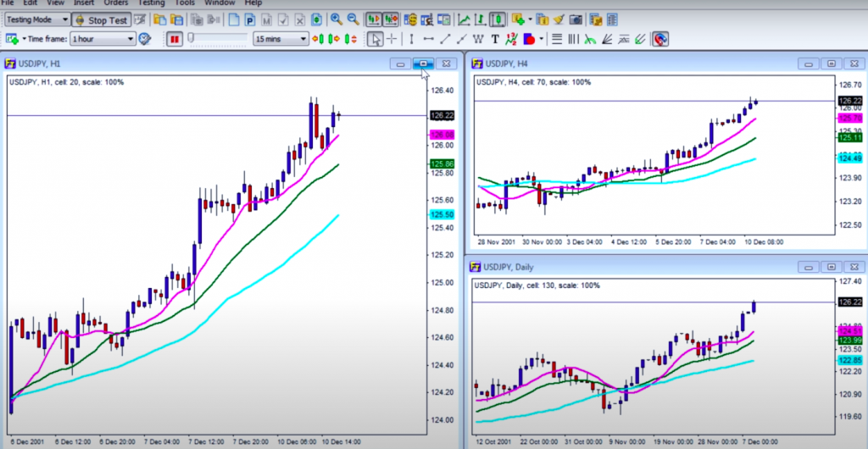The image size is (868, 449).
Task: Open the File menu
Action: [7, 3]
